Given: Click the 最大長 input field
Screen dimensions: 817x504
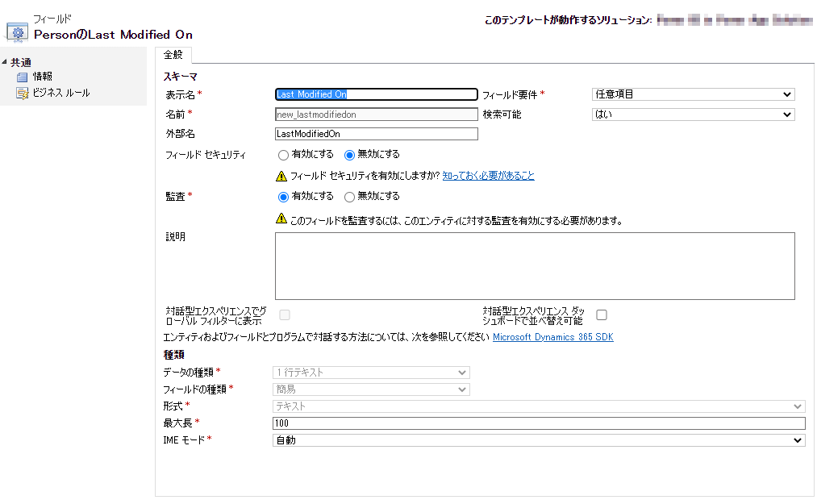Looking at the screenshot, I should click(539, 423).
